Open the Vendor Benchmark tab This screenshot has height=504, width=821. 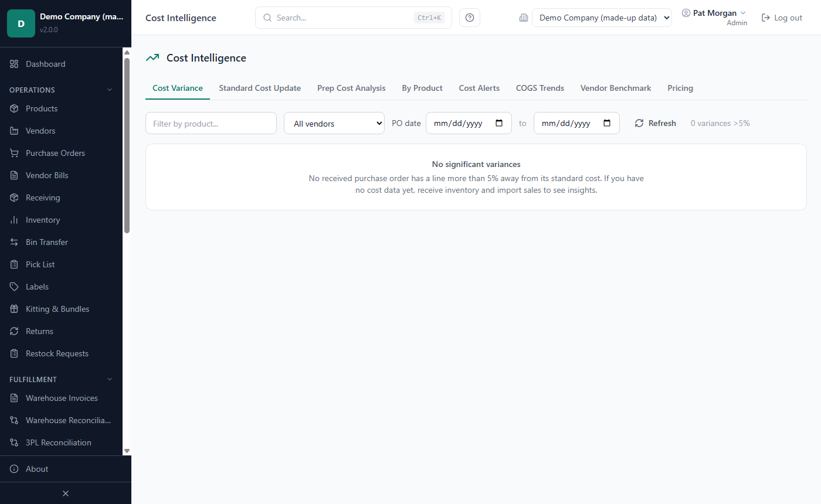[616, 88]
